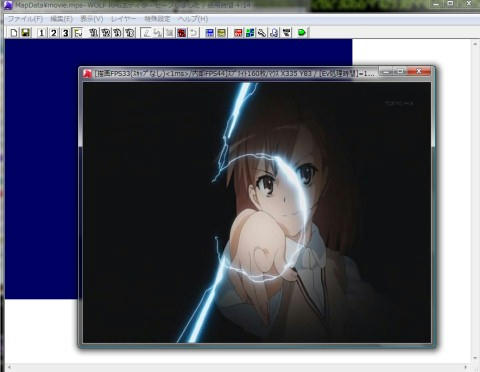Open map selection with blue window icon
480x372 pixels.
click(210, 33)
